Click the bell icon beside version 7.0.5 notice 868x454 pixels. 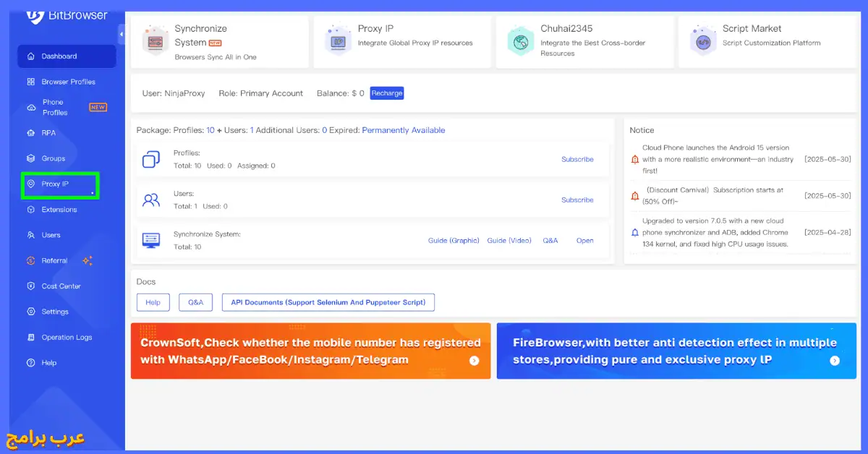coord(635,233)
